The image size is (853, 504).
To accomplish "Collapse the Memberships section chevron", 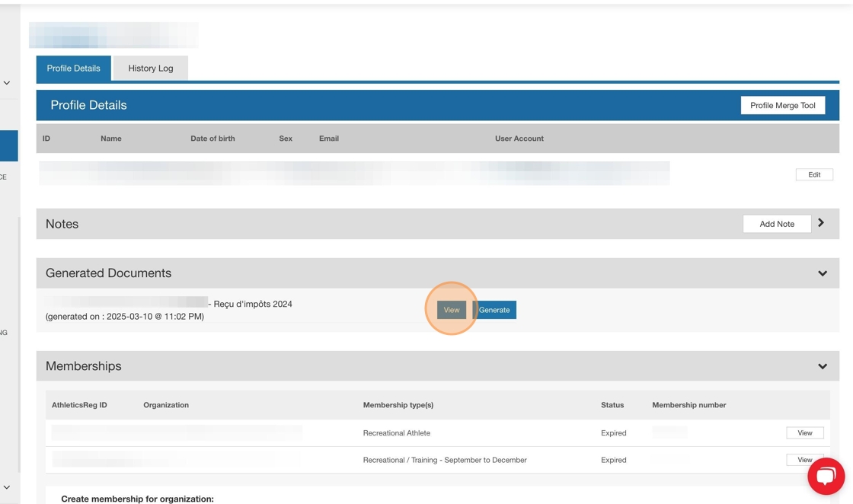I will (822, 366).
